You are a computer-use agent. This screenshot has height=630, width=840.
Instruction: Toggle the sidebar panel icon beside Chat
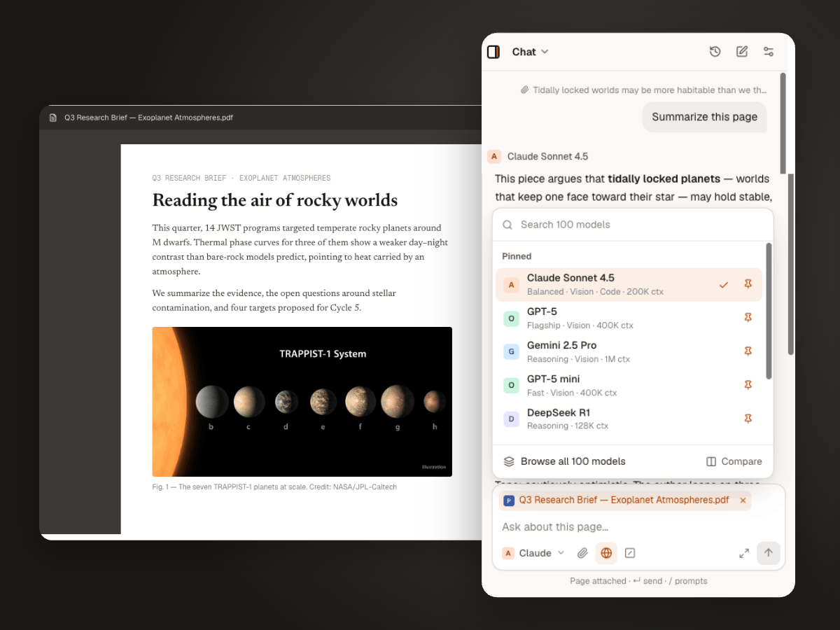(x=493, y=52)
